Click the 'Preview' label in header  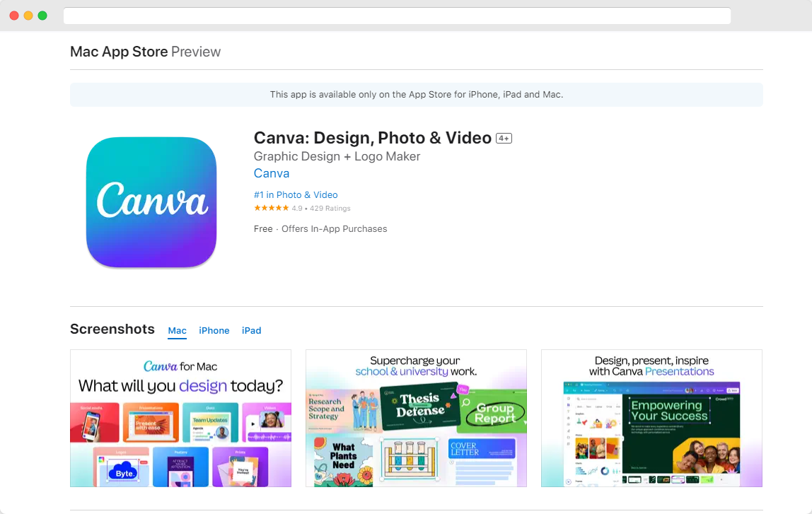196,52
